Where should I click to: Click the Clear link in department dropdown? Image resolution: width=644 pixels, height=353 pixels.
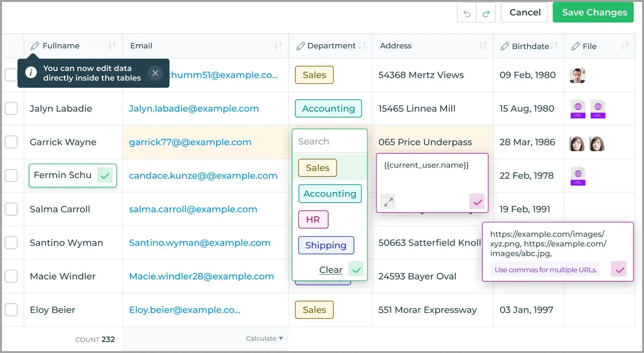click(x=330, y=270)
